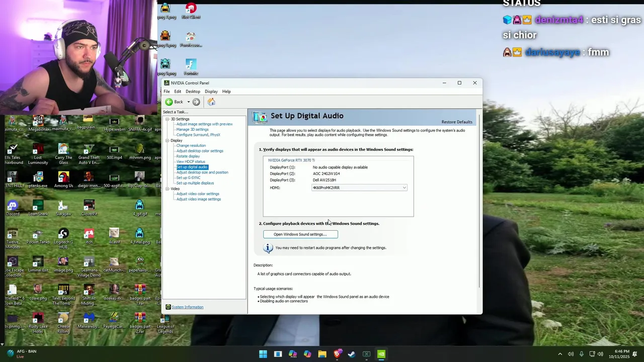Click the Riot Client desktop icon
The height and width of the screenshot is (362, 644).
pos(191,11)
